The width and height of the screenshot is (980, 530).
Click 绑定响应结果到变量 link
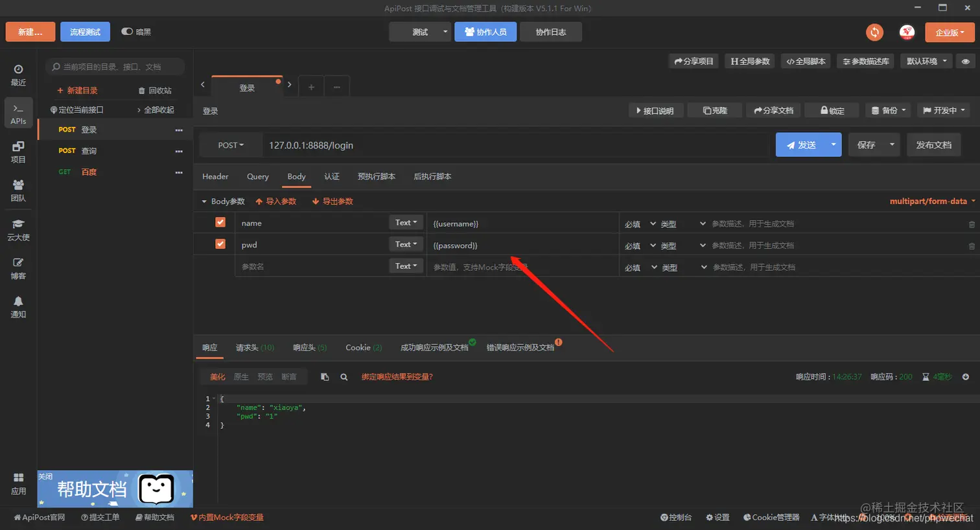pyautogui.click(x=397, y=377)
